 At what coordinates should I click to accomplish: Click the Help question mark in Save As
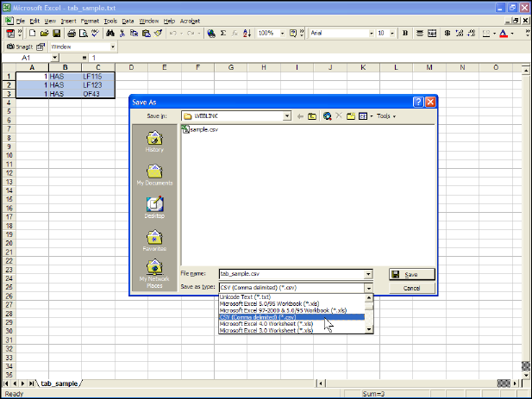click(x=418, y=102)
